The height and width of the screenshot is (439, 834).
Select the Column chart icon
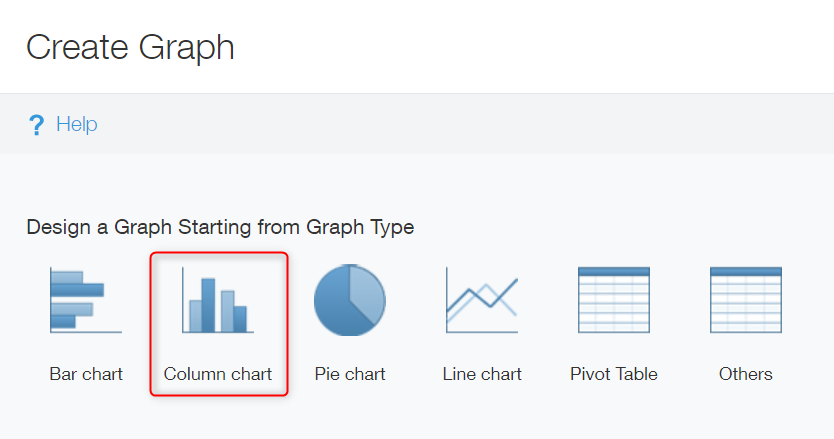point(218,299)
